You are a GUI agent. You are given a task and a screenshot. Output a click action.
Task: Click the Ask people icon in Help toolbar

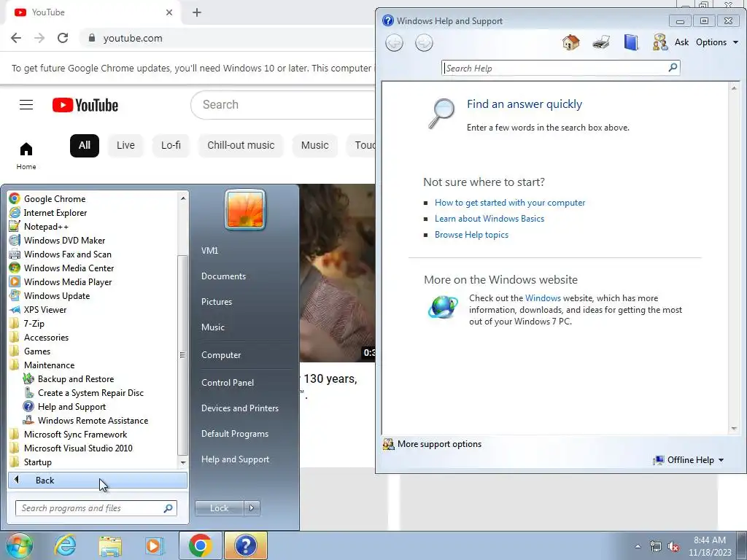point(659,42)
